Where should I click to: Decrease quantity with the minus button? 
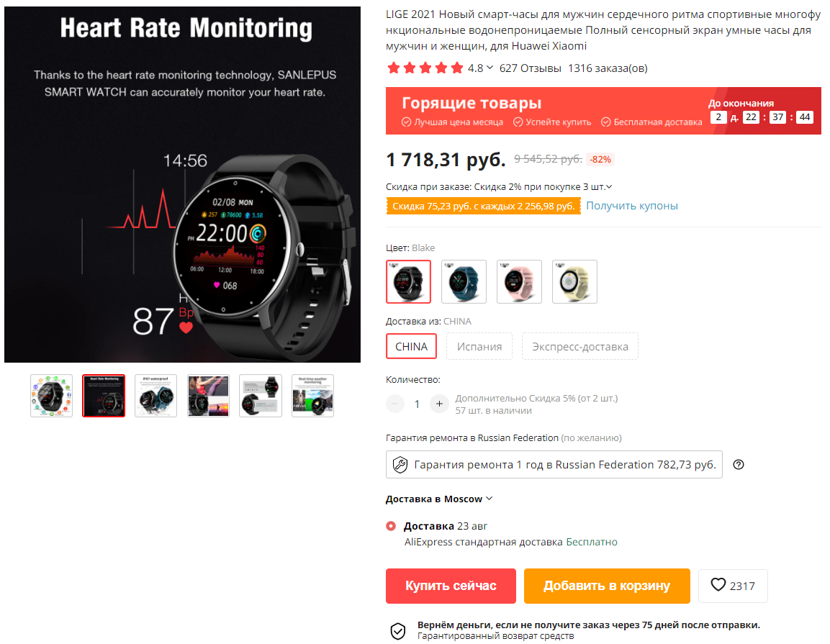pyautogui.click(x=395, y=404)
